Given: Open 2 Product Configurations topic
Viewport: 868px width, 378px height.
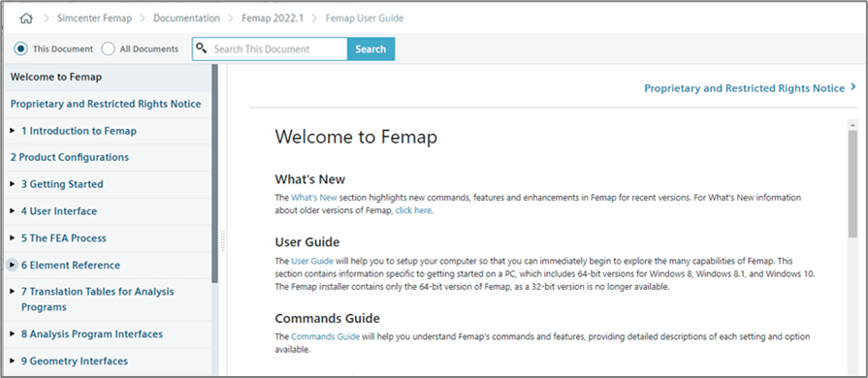Looking at the screenshot, I should click(70, 157).
